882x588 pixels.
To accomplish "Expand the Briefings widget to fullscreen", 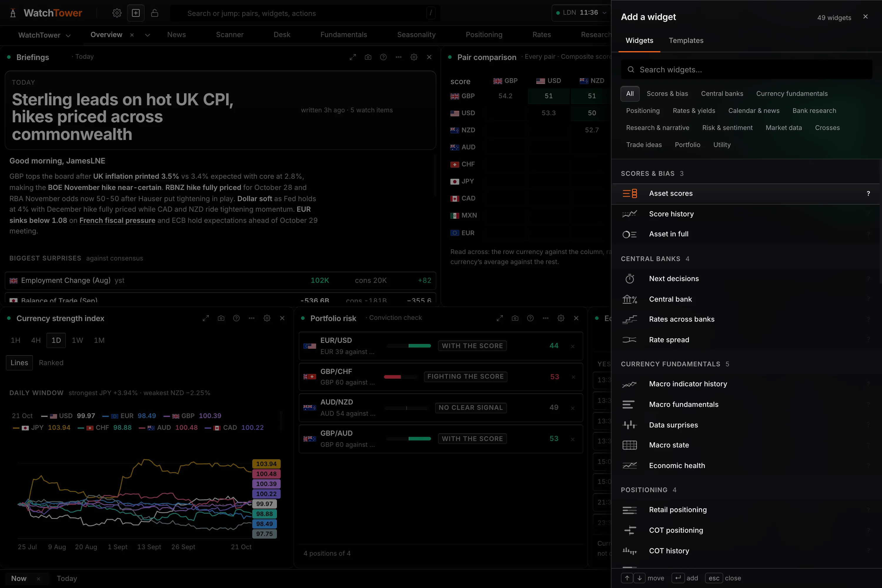I will (353, 57).
